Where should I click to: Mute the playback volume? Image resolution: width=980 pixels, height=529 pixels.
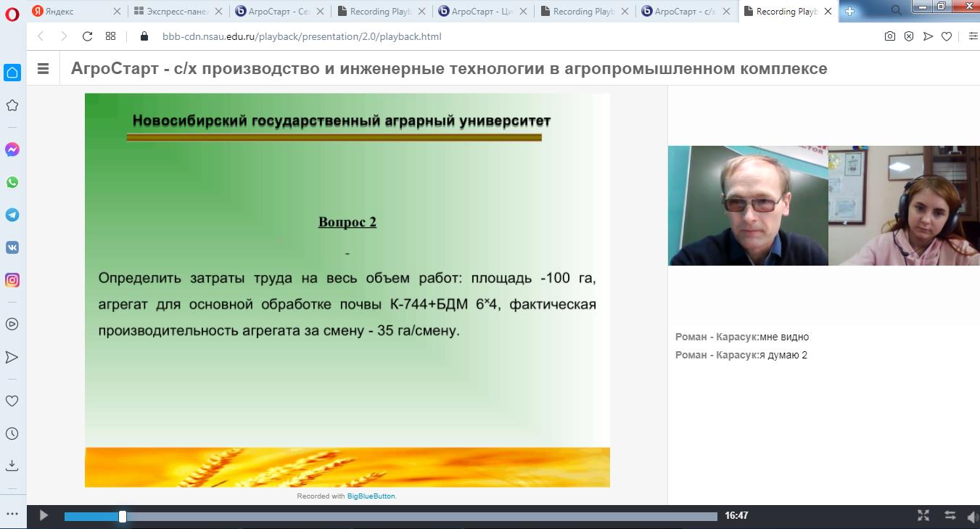point(972,517)
